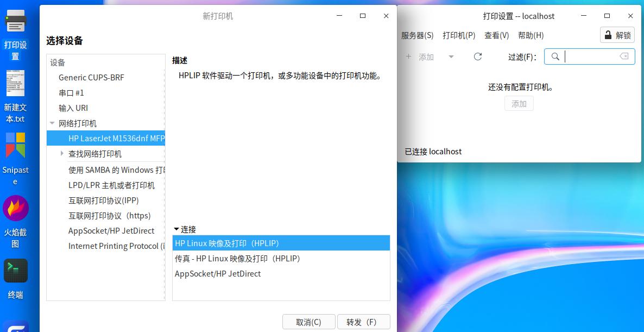Open the 打印机 menu

point(459,35)
